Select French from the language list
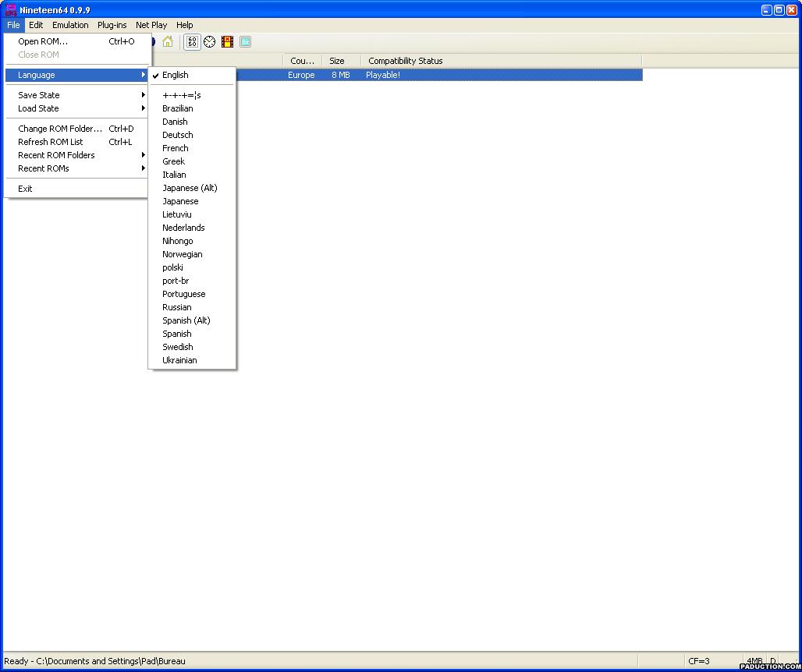The image size is (802, 672). tap(192, 148)
